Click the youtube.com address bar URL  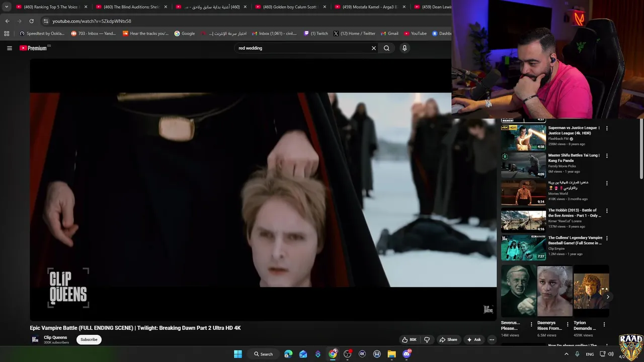(x=92, y=21)
